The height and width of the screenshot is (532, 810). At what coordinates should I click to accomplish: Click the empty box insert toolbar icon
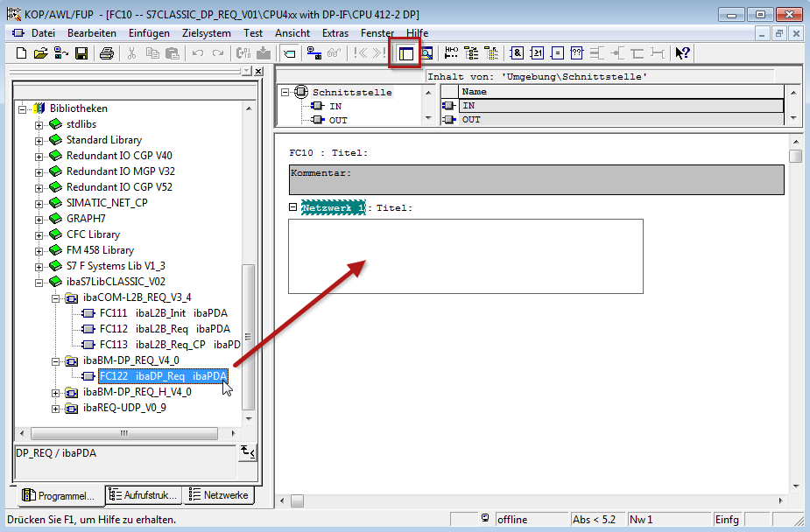click(577, 53)
